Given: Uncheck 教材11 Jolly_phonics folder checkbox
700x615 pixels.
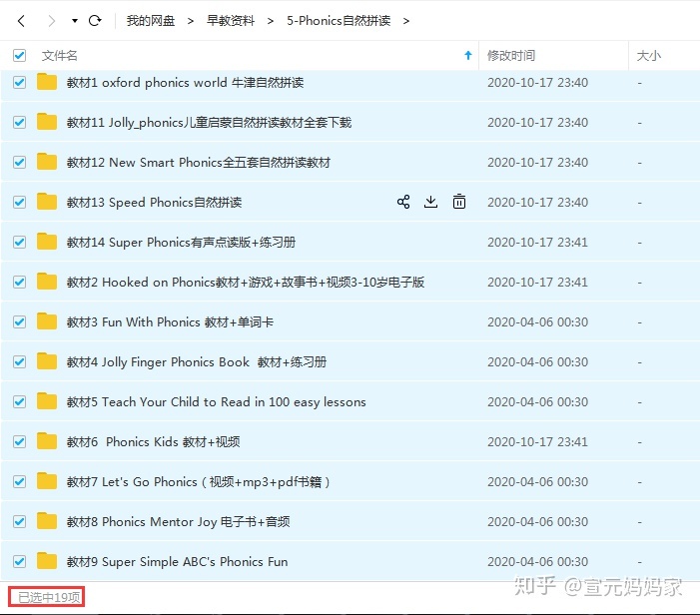Looking at the screenshot, I should [19, 122].
